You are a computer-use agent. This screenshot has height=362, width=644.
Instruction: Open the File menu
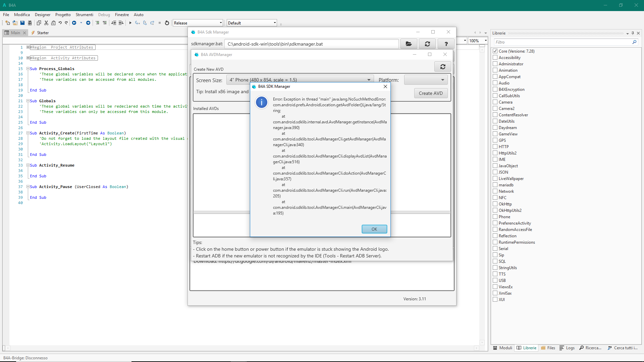point(6,15)
